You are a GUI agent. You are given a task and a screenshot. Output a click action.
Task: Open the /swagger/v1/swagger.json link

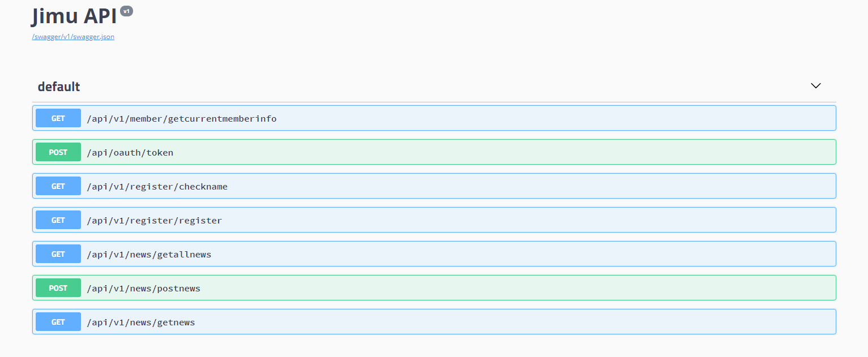(x=73, y=37)
